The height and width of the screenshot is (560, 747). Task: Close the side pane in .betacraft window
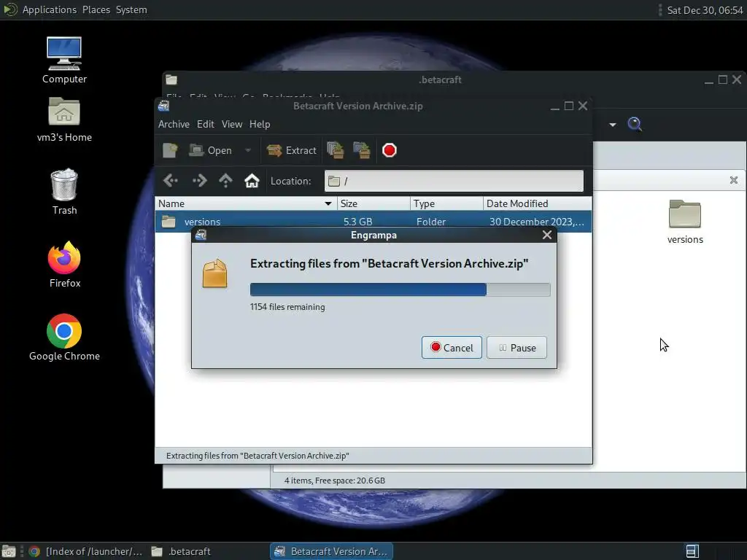click(x=734, y=180)
